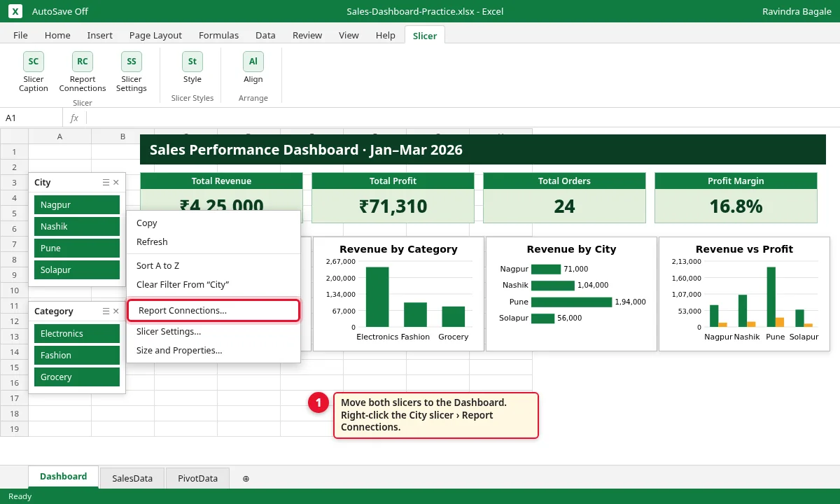This screenshot has height=504, width=840.
Task: Click the Electronics bar in Revenue by Category
Action: tap(377, 297)
